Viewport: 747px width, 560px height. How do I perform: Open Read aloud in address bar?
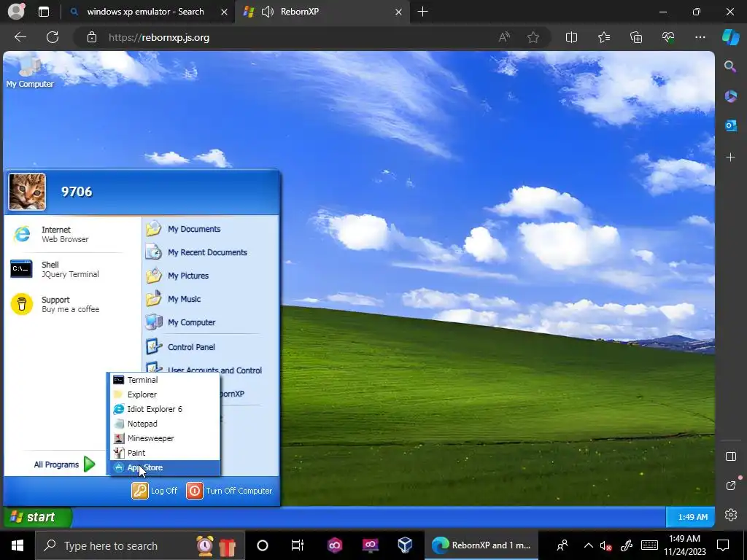tap(504, 38)
